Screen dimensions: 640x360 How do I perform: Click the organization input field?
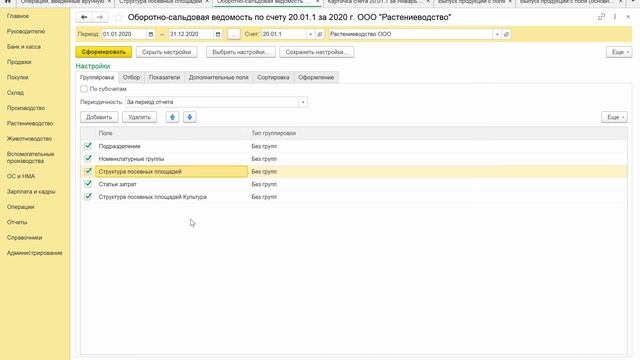pyautogui.click(x=410, y=34)
